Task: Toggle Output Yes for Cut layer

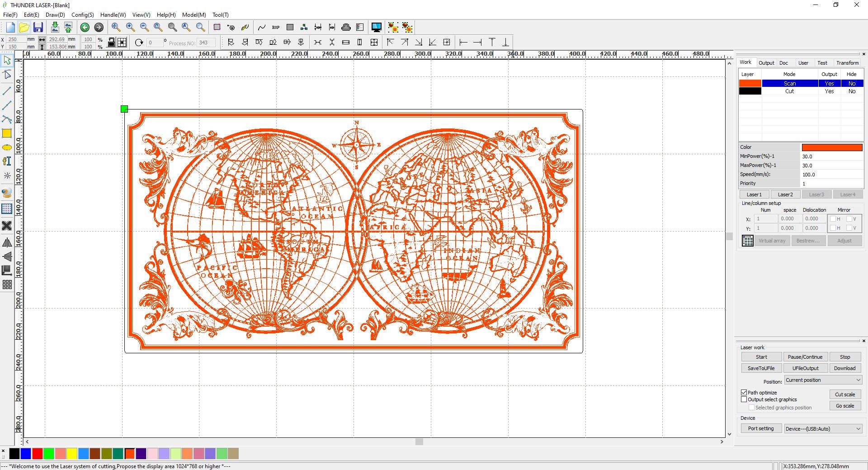Action: (x=829, y=91)
